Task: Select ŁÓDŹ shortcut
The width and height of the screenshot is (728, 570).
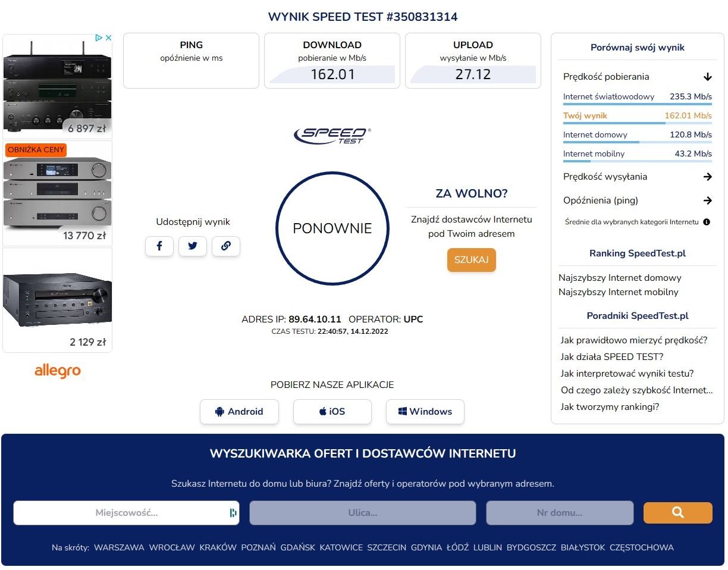Action: pyautogui.click(x=458, y=547)
